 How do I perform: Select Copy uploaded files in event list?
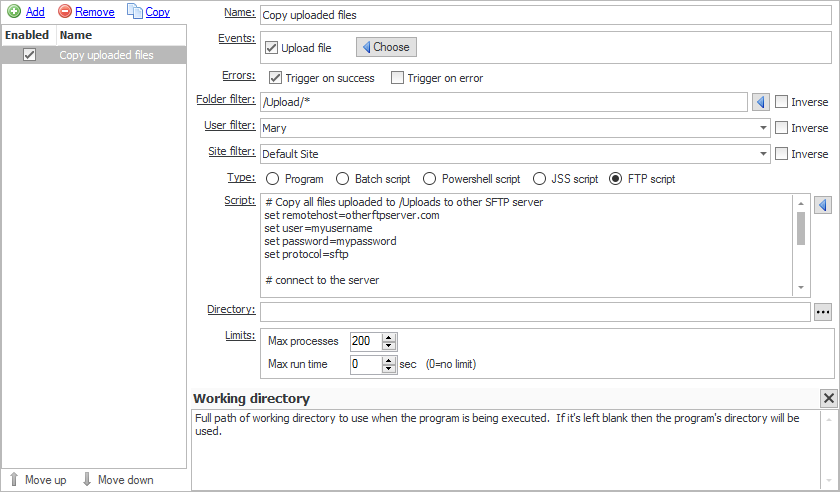click(106, 55)
